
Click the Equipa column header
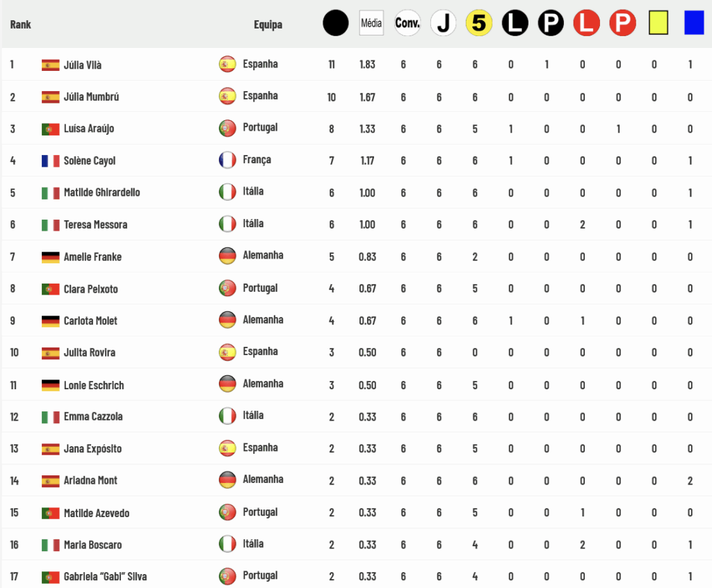point(268,24)
